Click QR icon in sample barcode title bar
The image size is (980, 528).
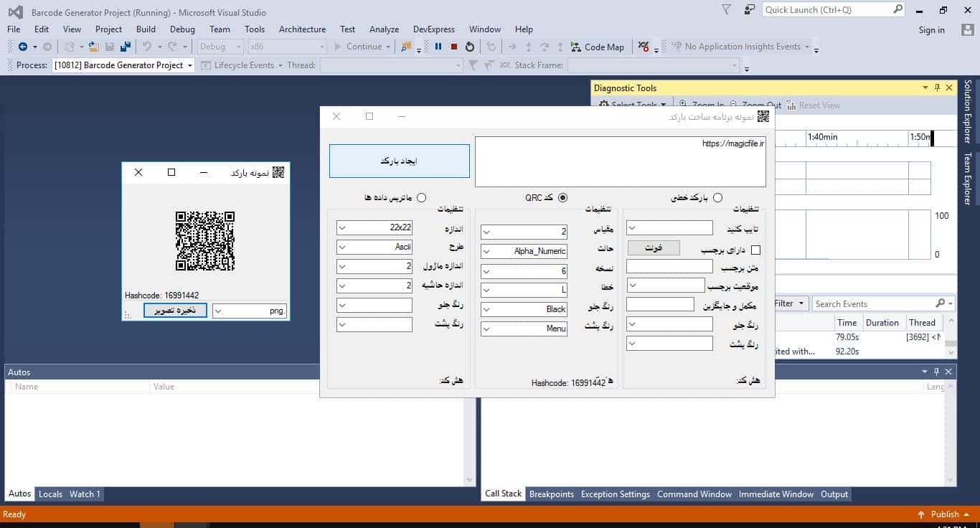click(x=278, y=172)
